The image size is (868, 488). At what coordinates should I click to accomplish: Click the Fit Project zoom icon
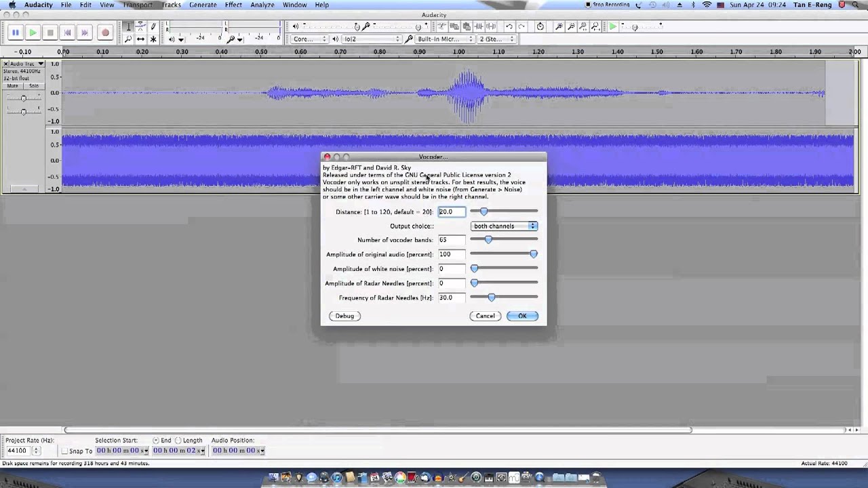coord(595,26)
